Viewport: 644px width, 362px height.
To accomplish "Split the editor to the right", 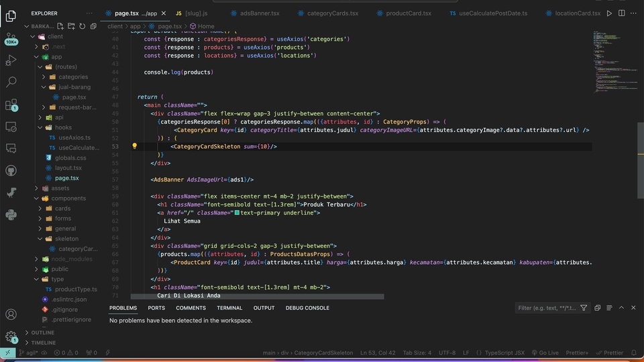I will coord(621,13).
